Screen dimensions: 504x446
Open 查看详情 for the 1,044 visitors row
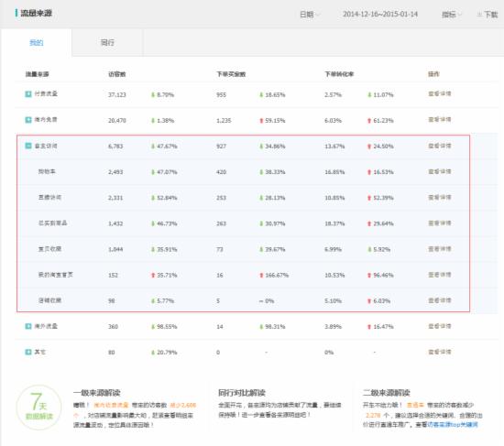439,249
